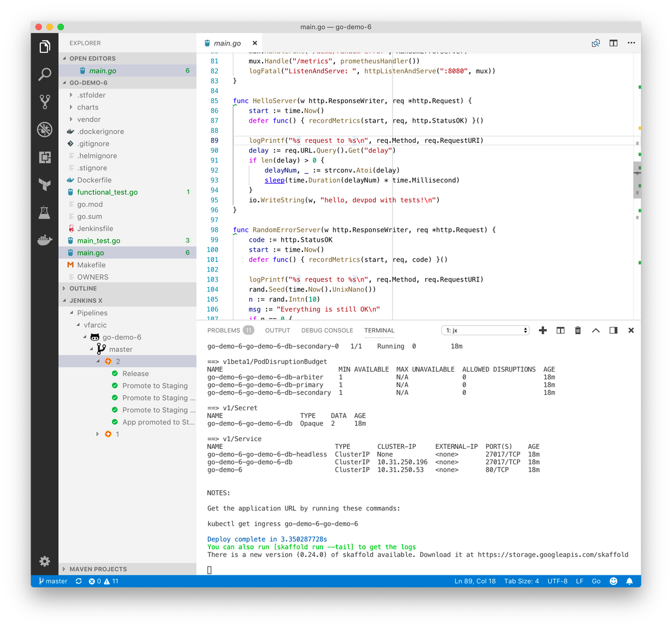Screen dimensions: 672x628
Task: Kill the active terminal with the trash icon
Action: (x=577, y=330)
